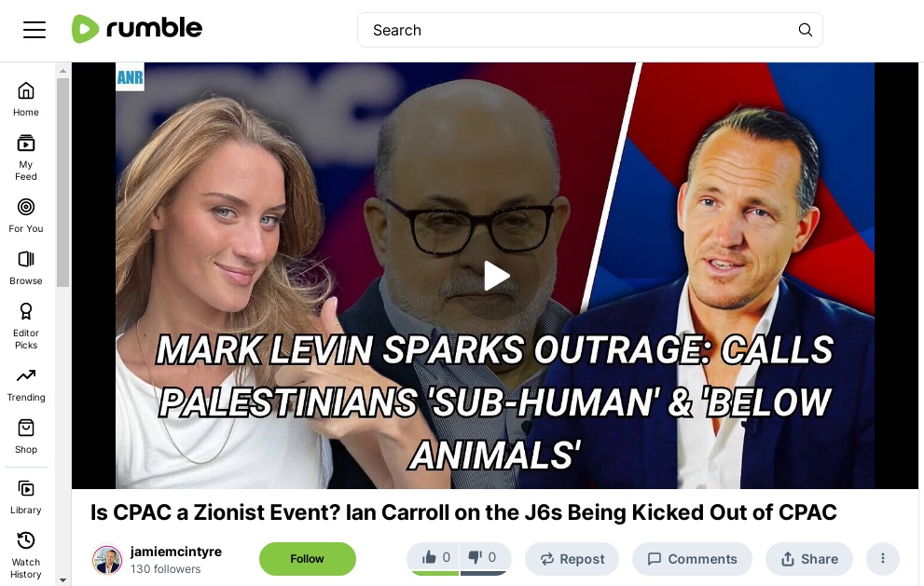The height and width of the screenshot is (586, 924).
Task: Open Library in sidebar
Action: (x=26, y=497)
